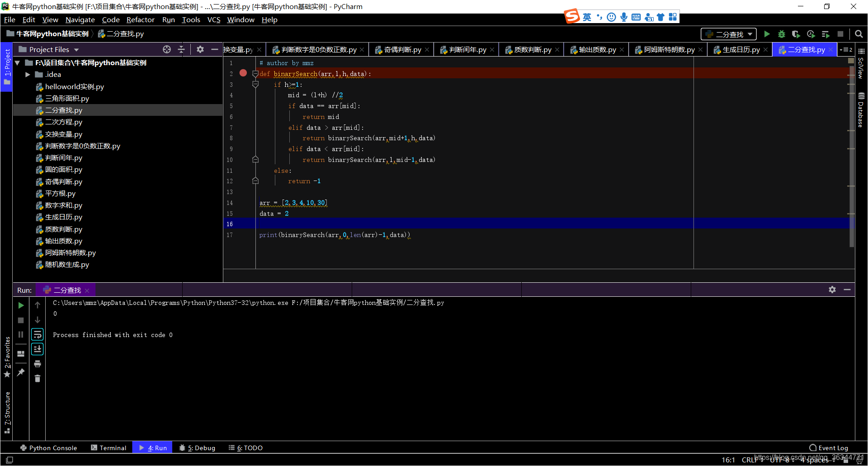Toggle soft-wrap in Run console
The height and width of the screenshot is (466, 868).
pos(38,335)
